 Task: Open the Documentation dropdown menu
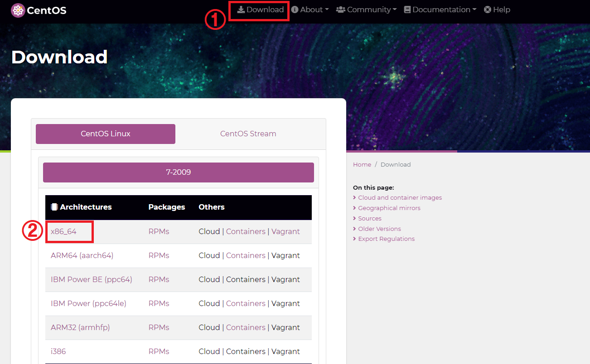440,10
